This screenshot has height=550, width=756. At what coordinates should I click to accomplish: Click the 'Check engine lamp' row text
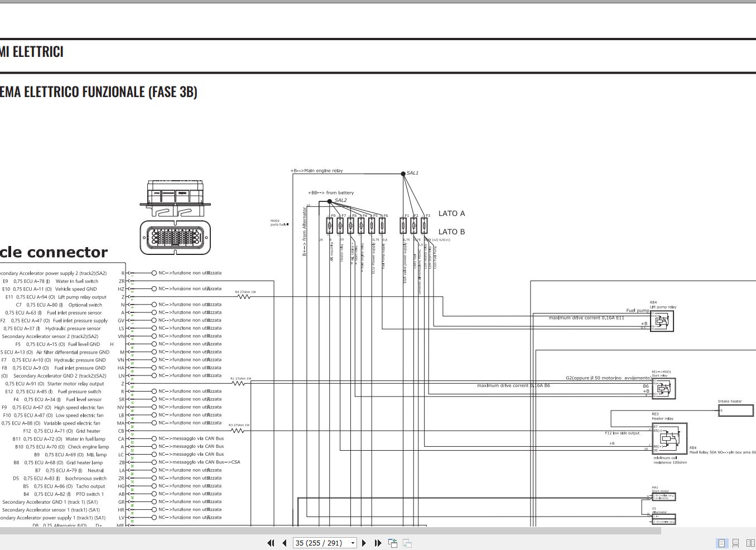(x=88, y=447)
